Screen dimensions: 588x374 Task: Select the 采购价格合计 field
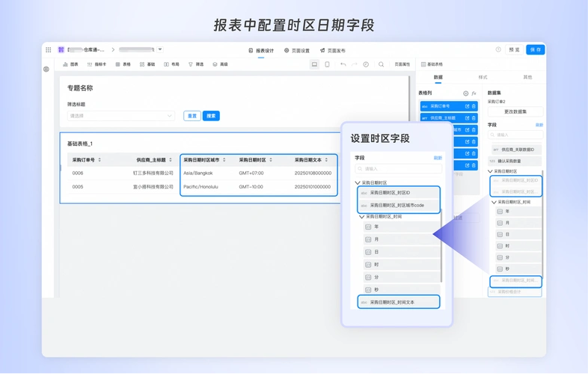point(515,292)
